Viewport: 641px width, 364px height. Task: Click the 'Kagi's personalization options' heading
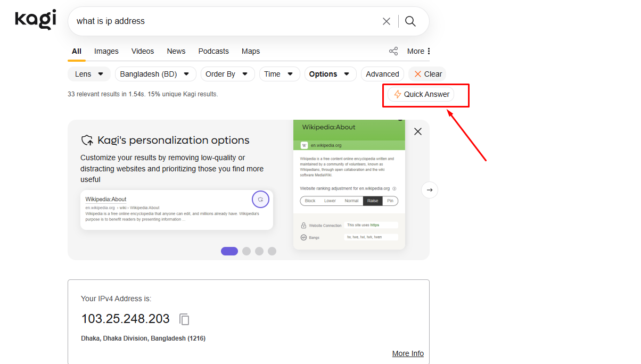(174, 140)
